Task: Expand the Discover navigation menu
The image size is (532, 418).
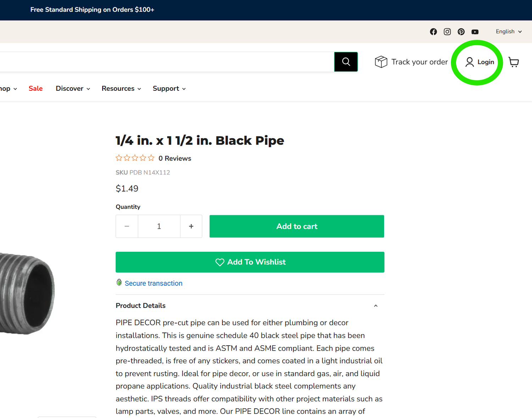Action: pos(72,89)
